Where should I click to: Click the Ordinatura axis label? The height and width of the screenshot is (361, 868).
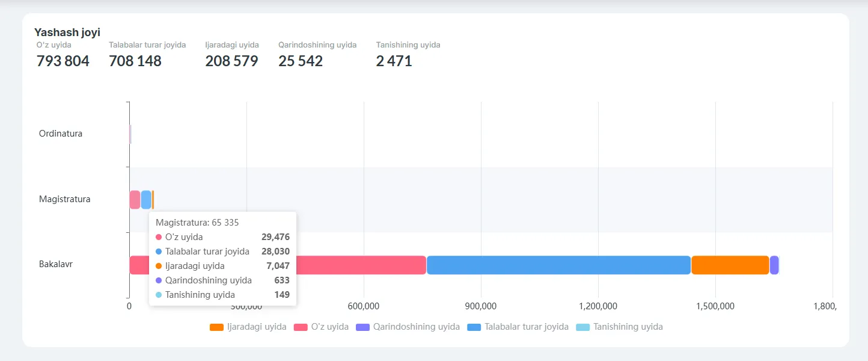click(x=61, y=134)
